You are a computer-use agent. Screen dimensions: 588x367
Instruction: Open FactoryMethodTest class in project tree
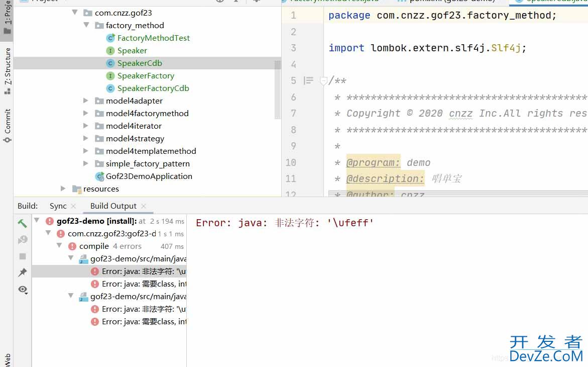[x=153, y=38]
